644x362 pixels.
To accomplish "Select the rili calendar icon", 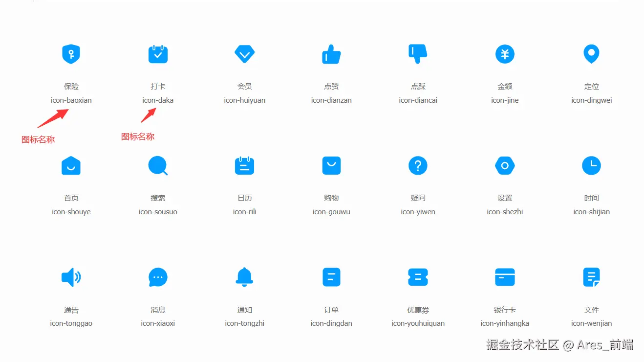I will pos(244,166).
